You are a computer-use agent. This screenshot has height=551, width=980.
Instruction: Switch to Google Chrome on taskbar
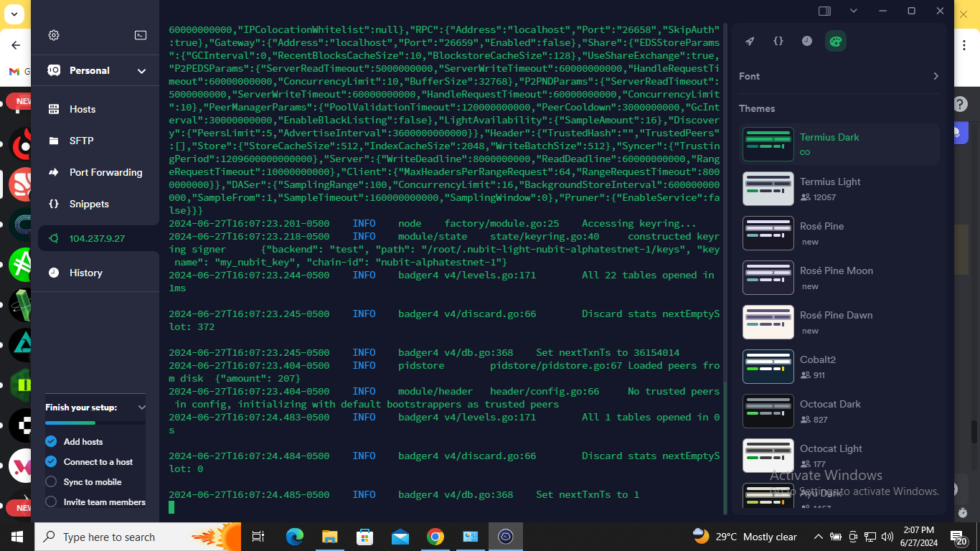(435, 537)
